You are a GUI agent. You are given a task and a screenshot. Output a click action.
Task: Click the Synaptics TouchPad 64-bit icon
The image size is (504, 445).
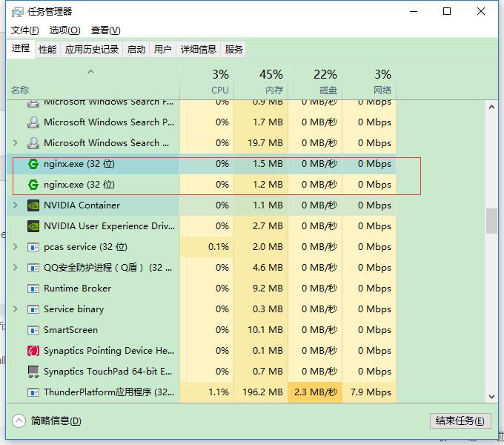point(33,372)
